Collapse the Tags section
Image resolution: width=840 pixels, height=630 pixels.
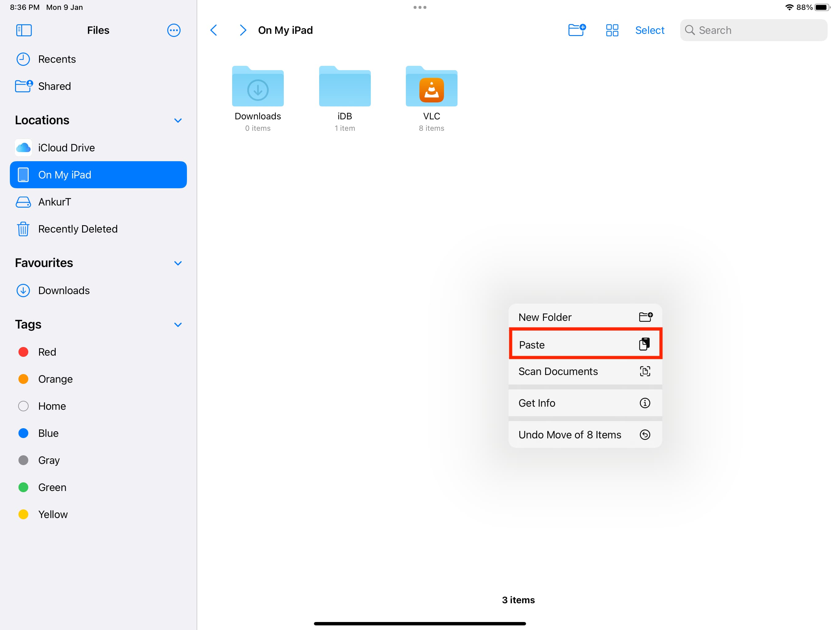tap(178, 325)
